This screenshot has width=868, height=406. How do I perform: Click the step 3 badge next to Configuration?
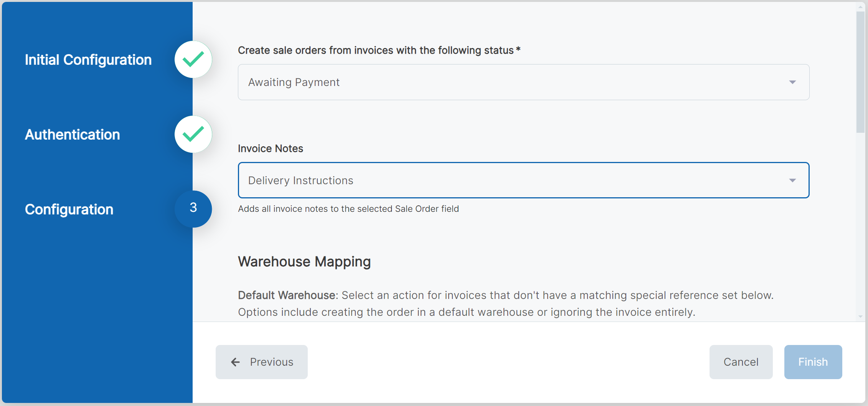pyautogui.click(x=193, y=209)
